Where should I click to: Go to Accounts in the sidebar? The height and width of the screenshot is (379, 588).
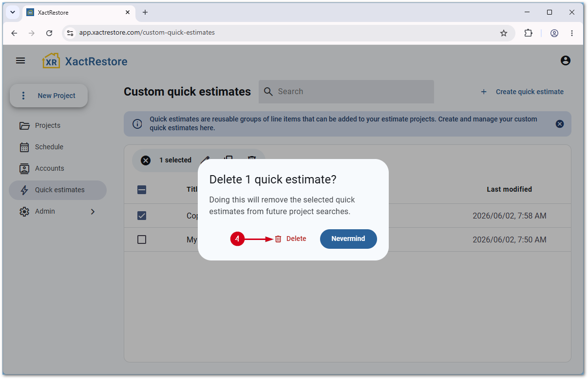tap(57, 168)
